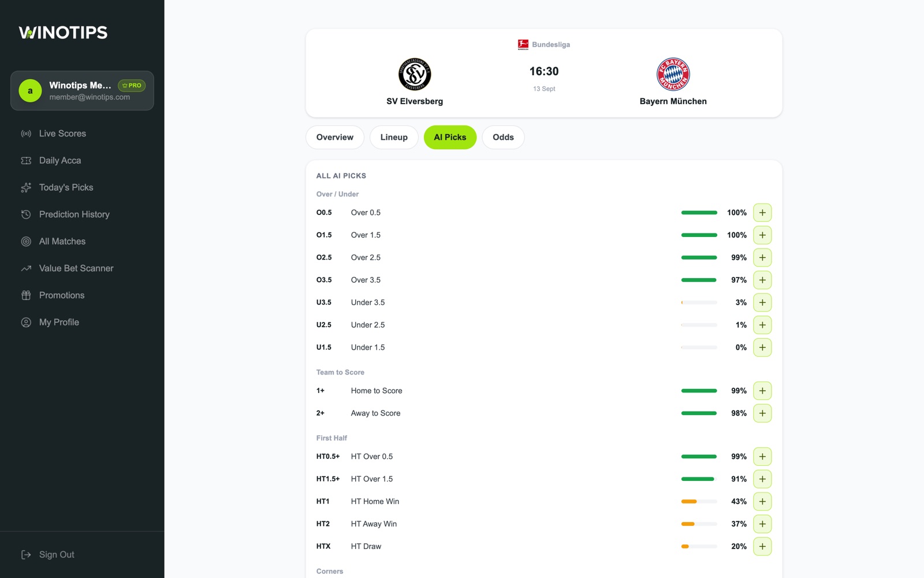
Task: Click the Sign Out arrow icon
Action: tap(26, 555)
